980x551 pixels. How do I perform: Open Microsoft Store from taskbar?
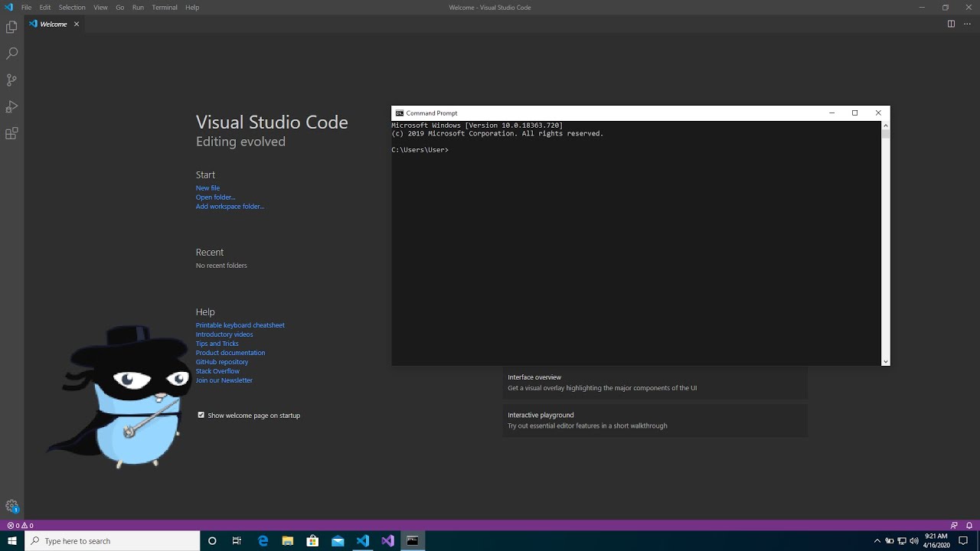[x=312, y=541]
